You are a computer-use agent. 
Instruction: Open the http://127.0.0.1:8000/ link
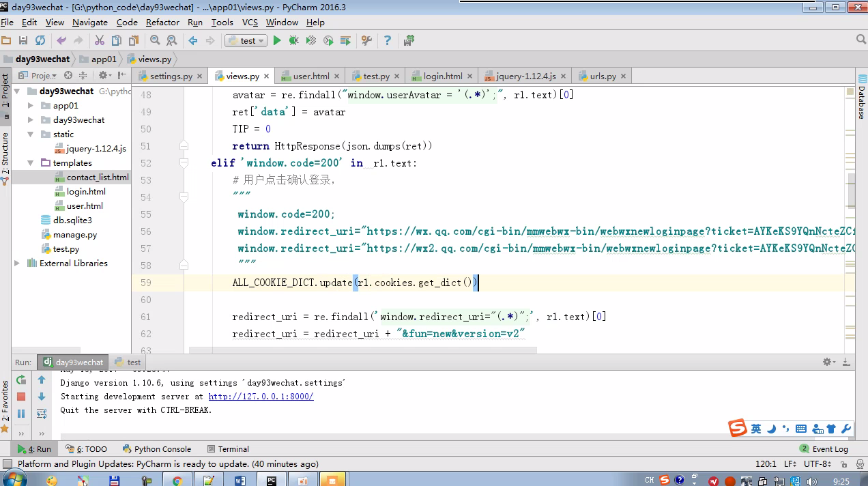(x=261, y=397)
